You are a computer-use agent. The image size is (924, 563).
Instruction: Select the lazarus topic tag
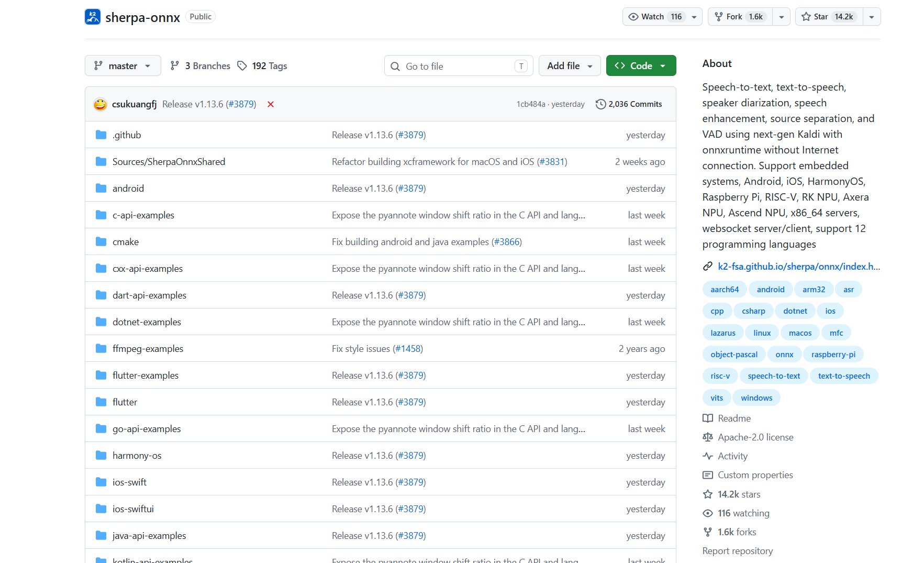(723, 333)
